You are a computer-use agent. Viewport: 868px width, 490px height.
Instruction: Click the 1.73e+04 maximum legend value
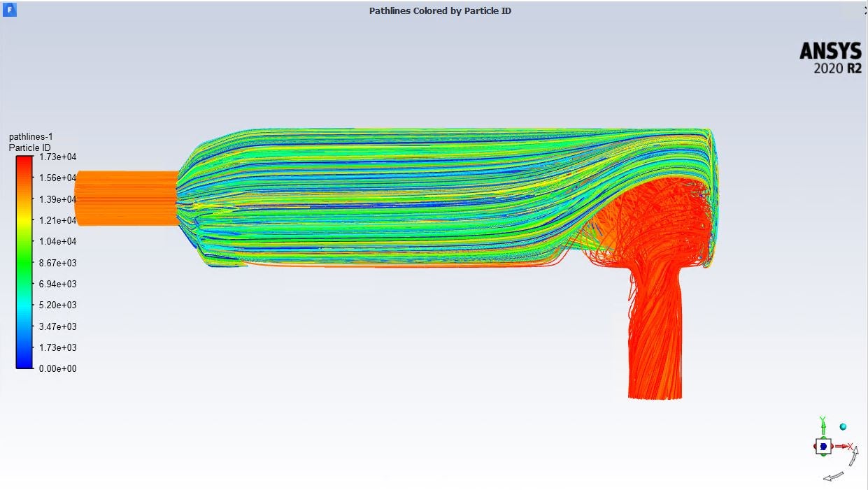[58, 157]
